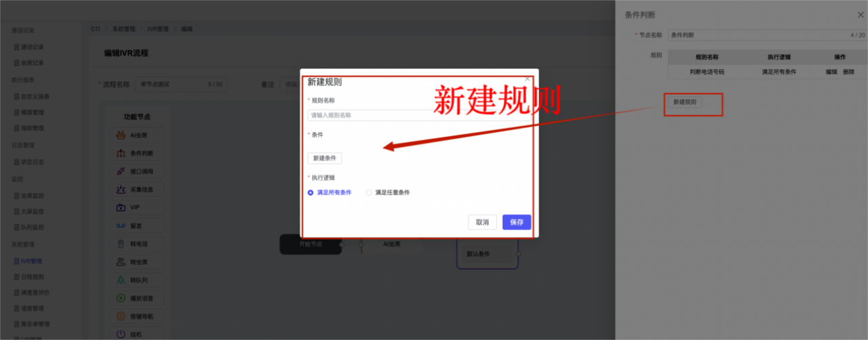
Task: Open 自定义报表 in the sidebar
Action: [32, 96]
